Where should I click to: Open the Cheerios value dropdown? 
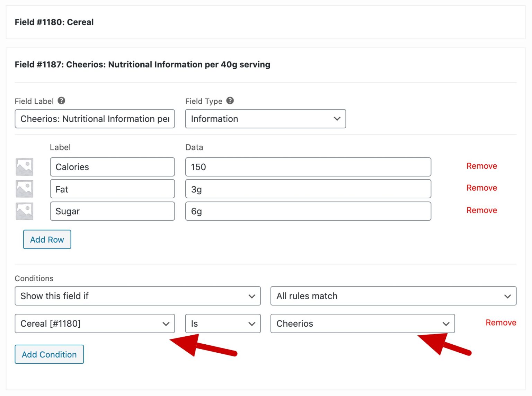362,324
